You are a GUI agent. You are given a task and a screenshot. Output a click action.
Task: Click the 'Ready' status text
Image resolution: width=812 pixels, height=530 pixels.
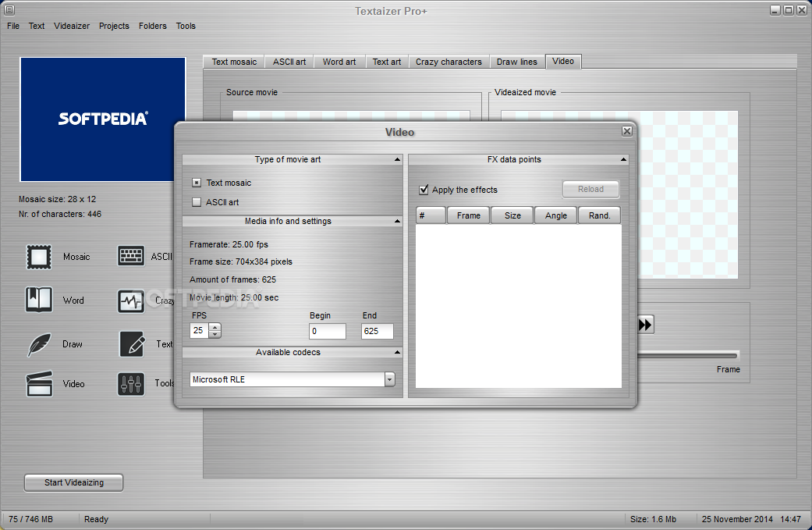(96, 519)
